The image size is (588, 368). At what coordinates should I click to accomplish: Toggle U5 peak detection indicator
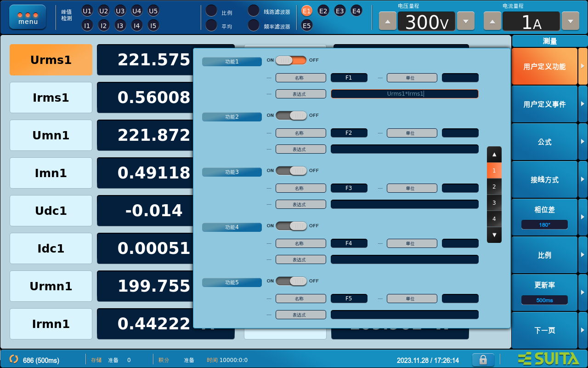pos(153,11)
